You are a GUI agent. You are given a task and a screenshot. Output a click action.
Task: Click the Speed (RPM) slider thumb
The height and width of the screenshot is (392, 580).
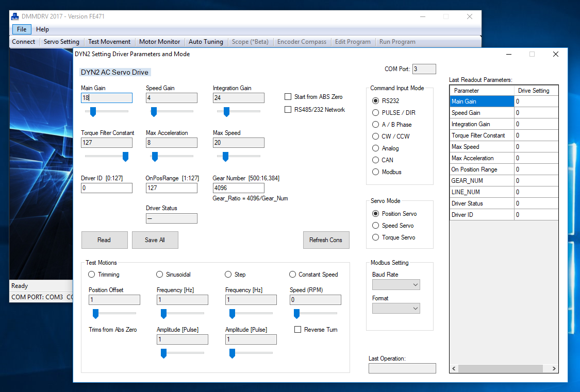tap(296, 314)
